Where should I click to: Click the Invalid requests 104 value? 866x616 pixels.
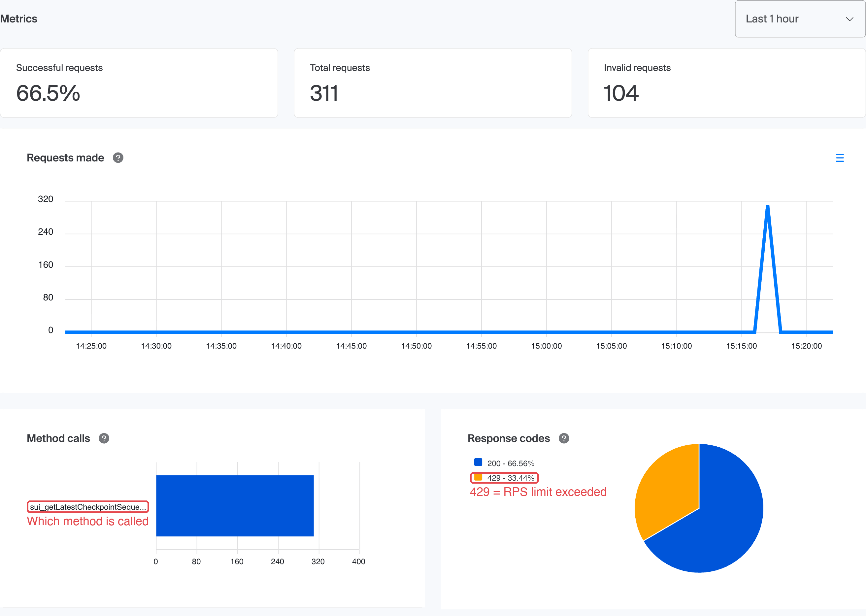click(x=621, y=93)
